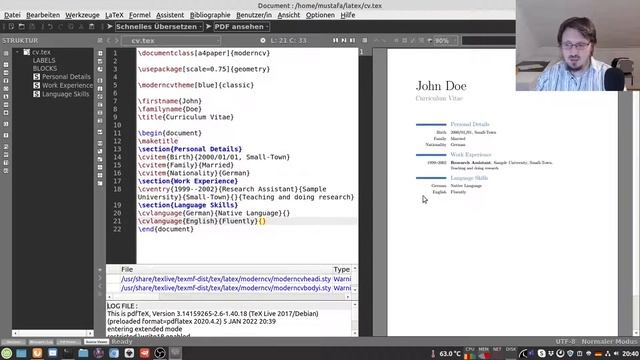Select LABELS in structure tree
640x360 pixels.
coord(44,60)
